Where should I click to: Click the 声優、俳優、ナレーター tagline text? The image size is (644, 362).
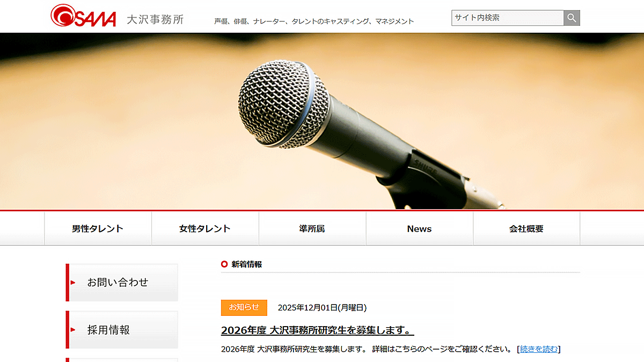click(314, 21)
